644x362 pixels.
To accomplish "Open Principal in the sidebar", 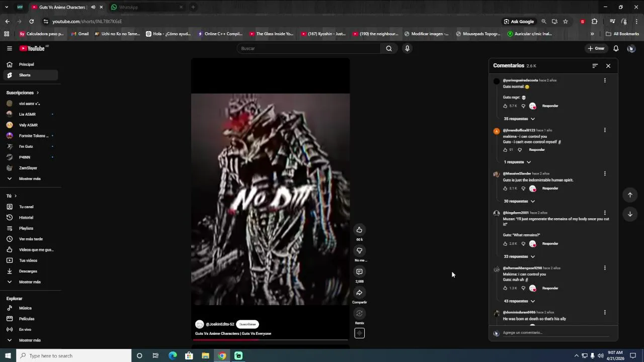I will (30, 64).
